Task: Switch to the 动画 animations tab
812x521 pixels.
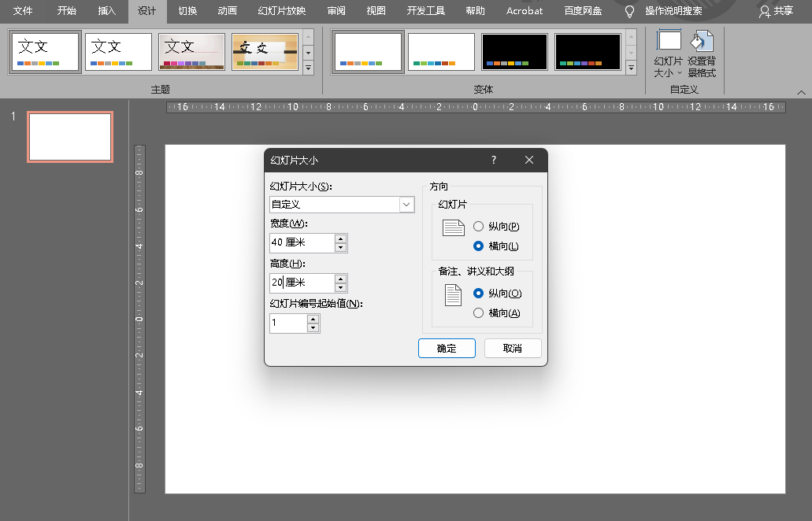Action: tap(228, 11)
